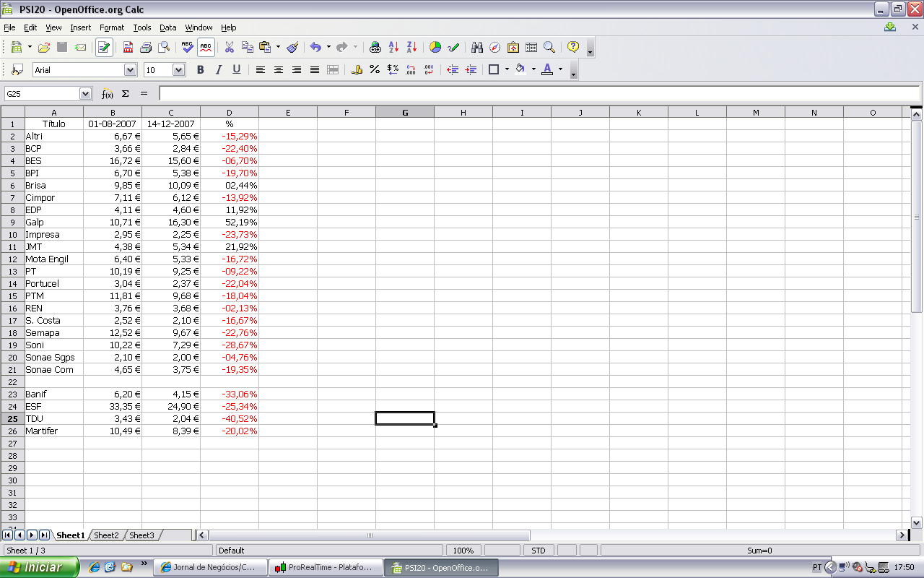Add a decimal place
Screen dimensions: 924x578
[x=411, y=70]
